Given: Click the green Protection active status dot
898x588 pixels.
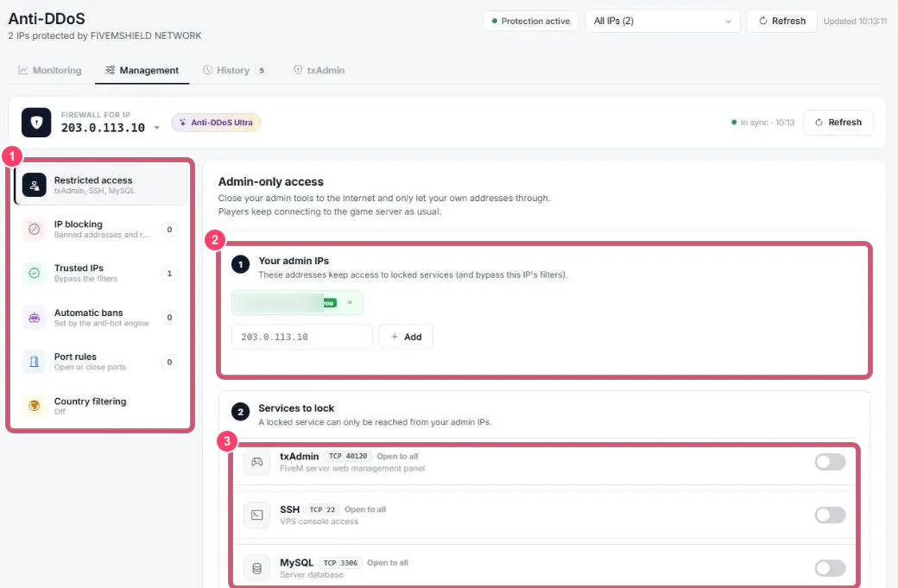Looking at the screenshot, I should click(x=494, y=22).
